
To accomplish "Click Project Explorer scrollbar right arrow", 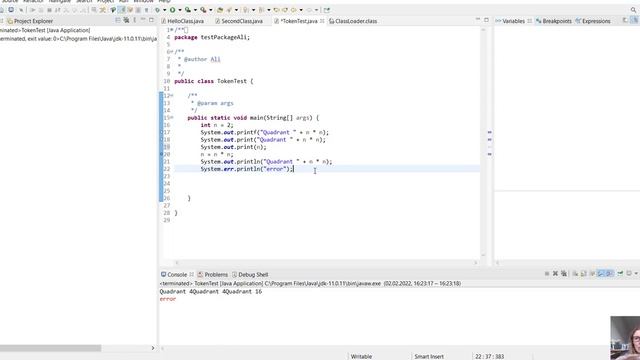I will coord(153,348).
